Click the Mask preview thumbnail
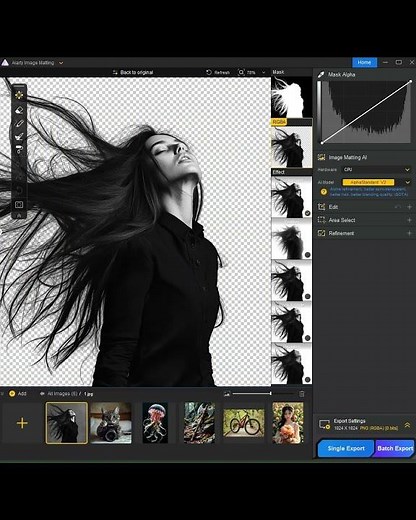 point(292,97)
